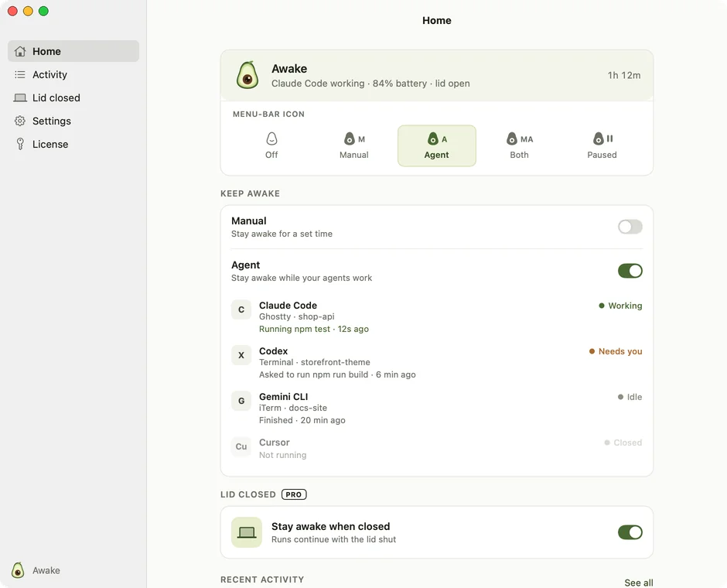Screen dimensions: 727x588
Task: Click the laptop icon beside Stay awake when closed
Action: point(247,532)
